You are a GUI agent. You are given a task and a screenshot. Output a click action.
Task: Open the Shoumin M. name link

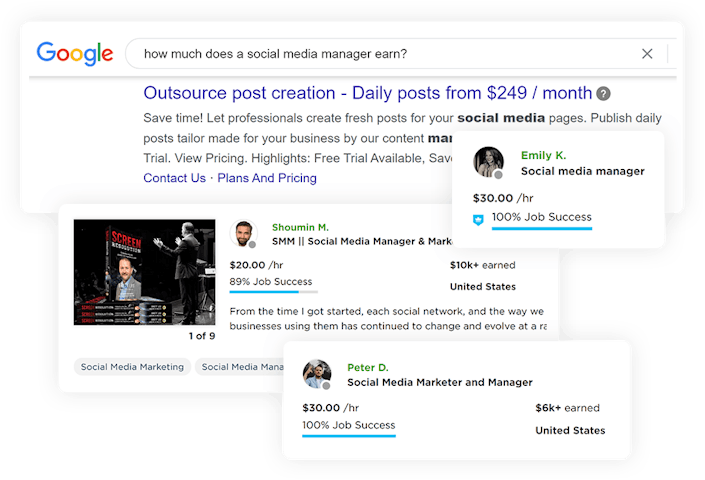[x=300, y=227]
